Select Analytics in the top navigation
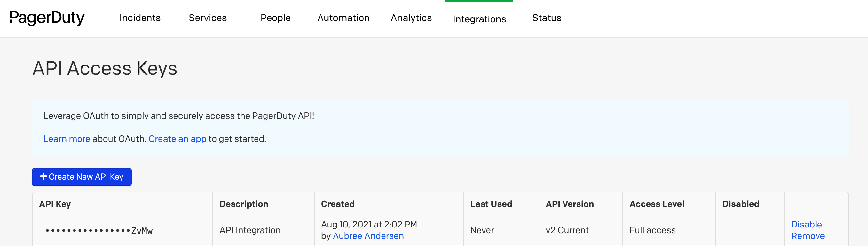 coord(411,18)
